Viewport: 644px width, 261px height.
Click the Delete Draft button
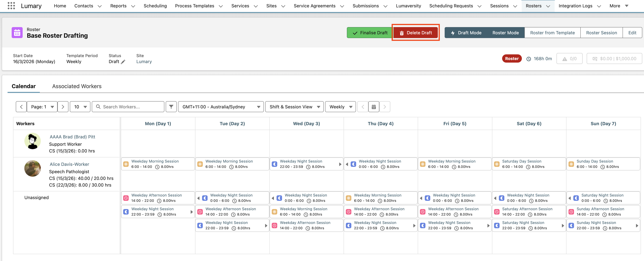(415, 33)
